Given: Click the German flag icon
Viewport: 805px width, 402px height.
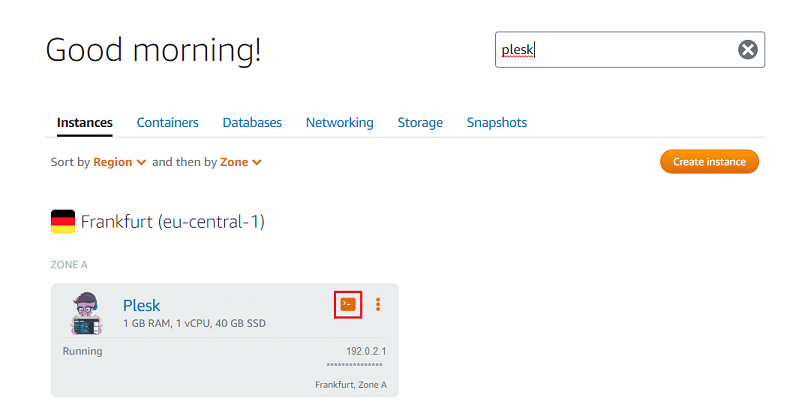Looking at the screenshot, I should 63,221.
